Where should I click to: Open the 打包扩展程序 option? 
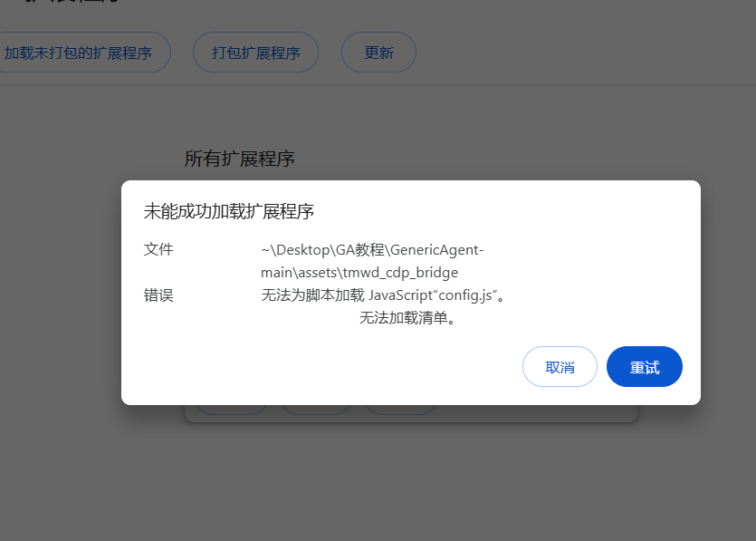tap(255, 53)
